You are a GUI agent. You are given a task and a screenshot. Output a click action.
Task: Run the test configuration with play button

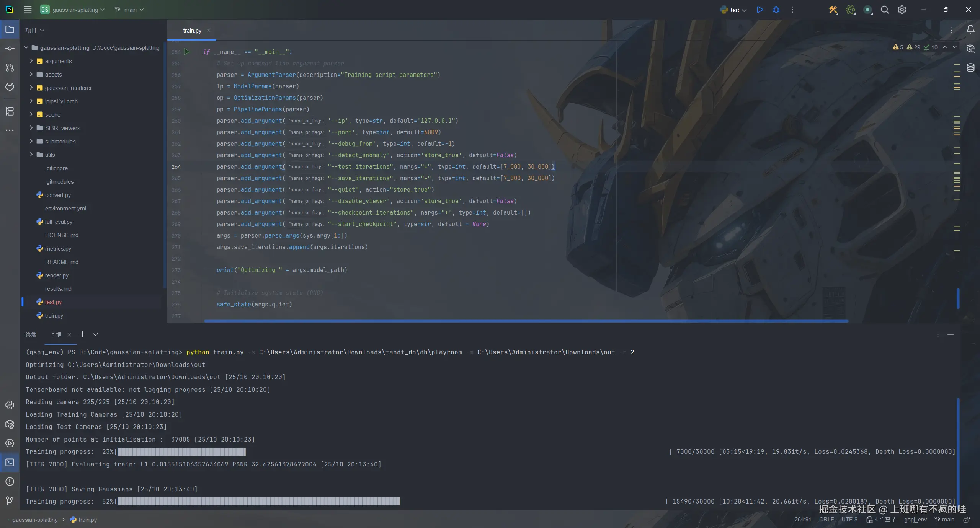(x=760, y=10)
